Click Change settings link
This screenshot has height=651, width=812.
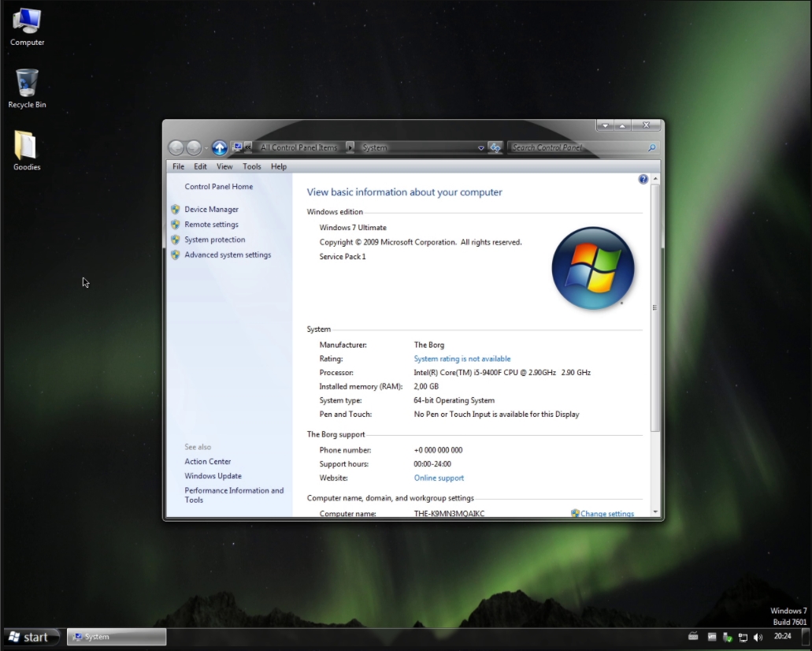pos(607,513)
